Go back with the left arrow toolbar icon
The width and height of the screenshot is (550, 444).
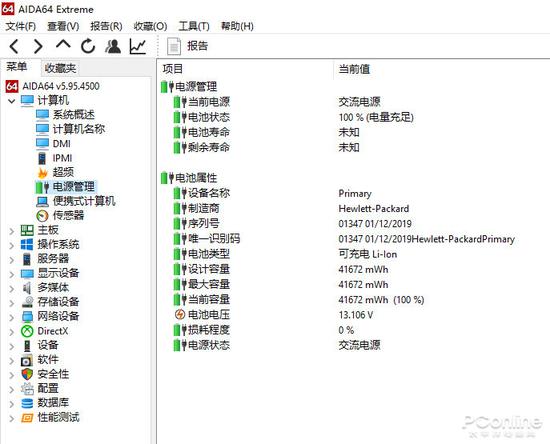point(14,46)
